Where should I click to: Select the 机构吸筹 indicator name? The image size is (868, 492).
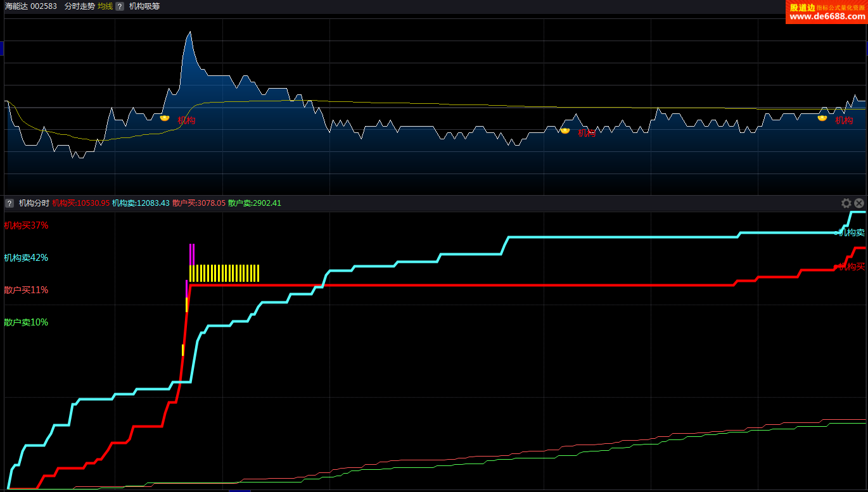point(144,6)
